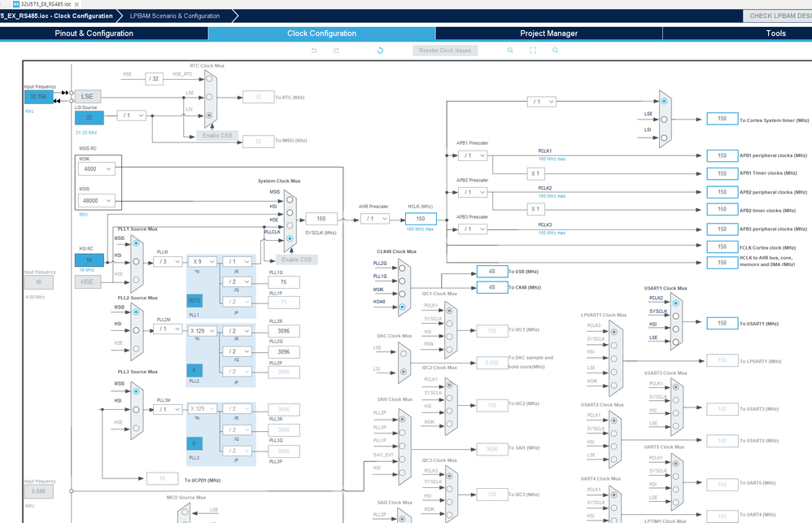Select HSI in System Clock Mux
812x523 pixels.
point(290,212)
